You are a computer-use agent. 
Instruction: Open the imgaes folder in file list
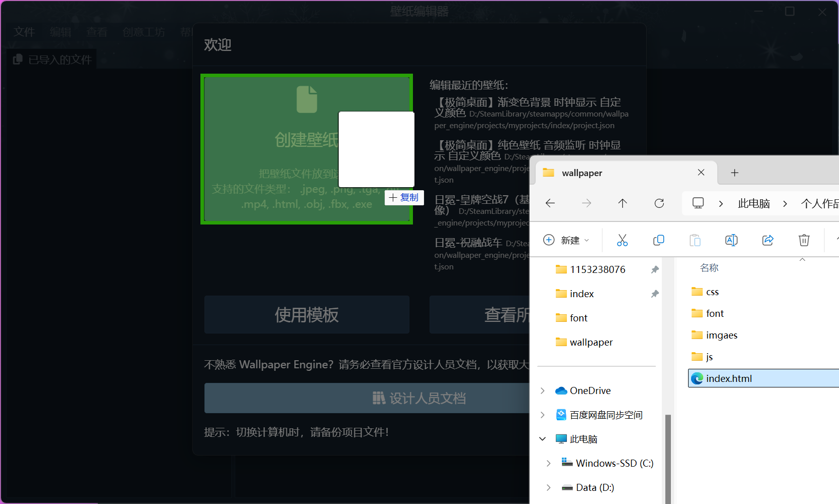coord(721,335)
